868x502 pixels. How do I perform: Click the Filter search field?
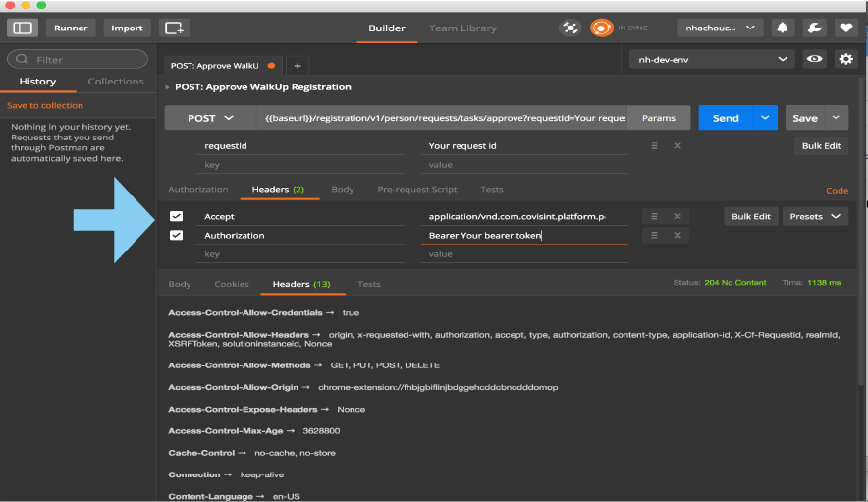tap(77, 60)
